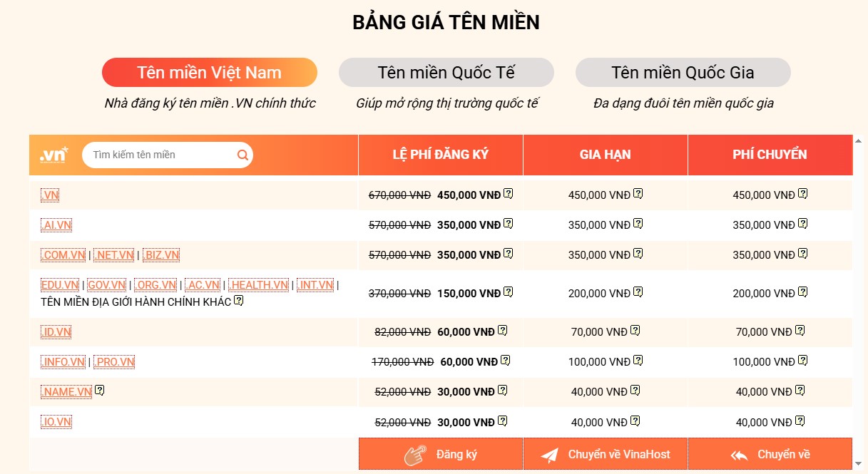Click info icon beside .AI.VN renewal price
Viewport: 868px width, 474px height.
[x=638, y=224]
